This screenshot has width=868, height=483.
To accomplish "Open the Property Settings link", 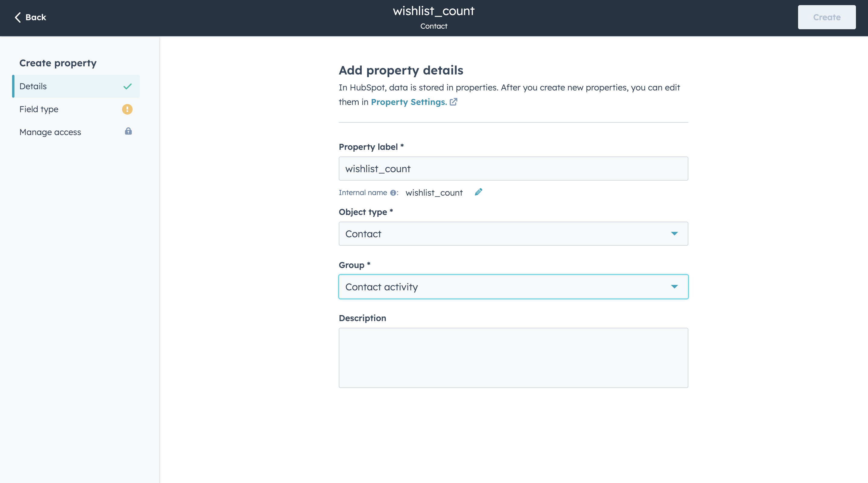I will click(408, 102).
